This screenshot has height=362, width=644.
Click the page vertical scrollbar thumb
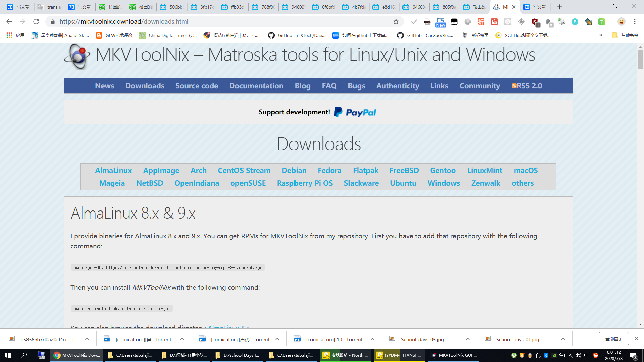pyautogui.click(x=640, y=60)
